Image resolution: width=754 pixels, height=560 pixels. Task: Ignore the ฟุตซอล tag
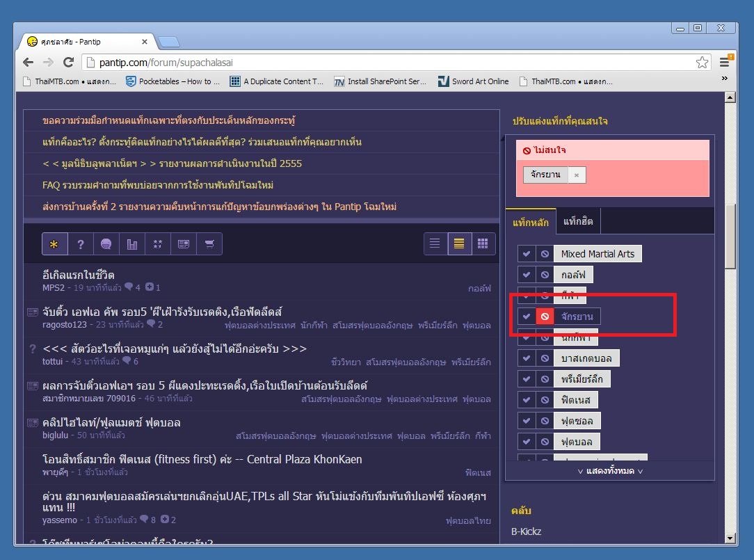(545, 420)
